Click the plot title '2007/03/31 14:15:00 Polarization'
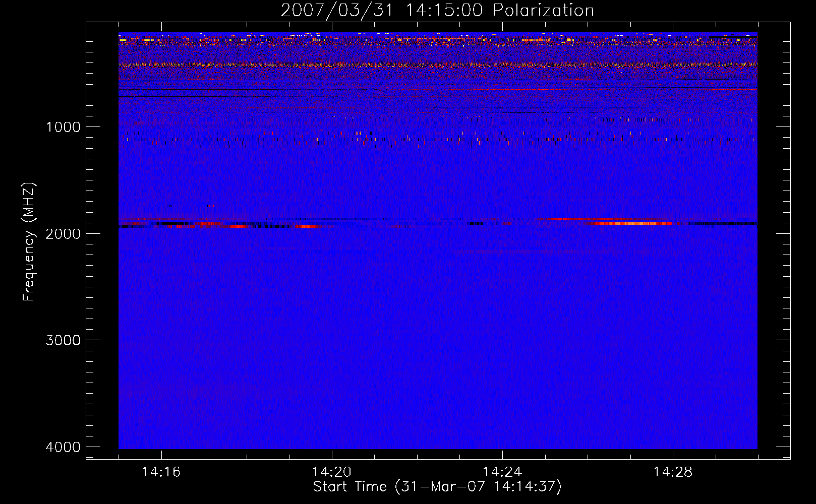This screenshot has height=504, width=816. (437, 11)
